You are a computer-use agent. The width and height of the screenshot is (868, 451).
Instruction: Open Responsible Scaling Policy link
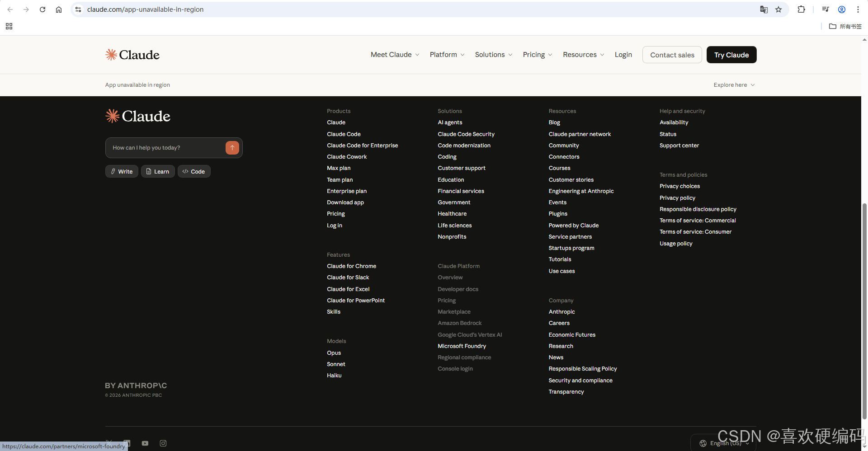[583, 369]
